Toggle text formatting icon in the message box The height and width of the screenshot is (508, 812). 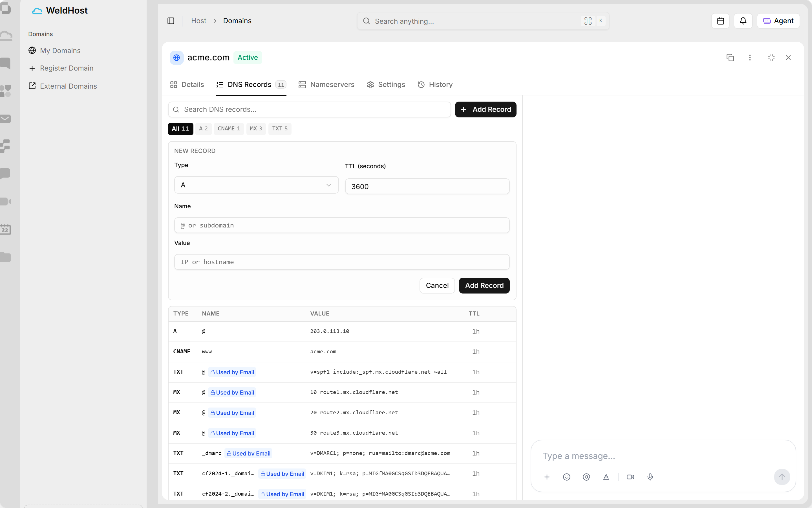[606, 477]
